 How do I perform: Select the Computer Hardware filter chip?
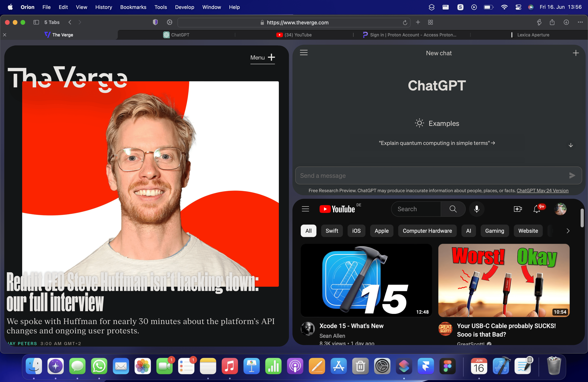pyautogui.click(x=427, y=231)
